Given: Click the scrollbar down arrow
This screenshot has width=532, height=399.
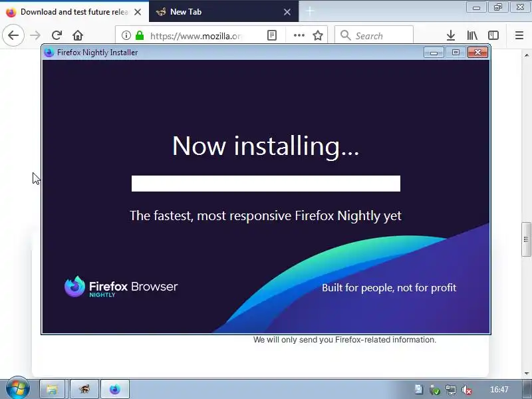Looking at the screenshot, I should 526,373.
